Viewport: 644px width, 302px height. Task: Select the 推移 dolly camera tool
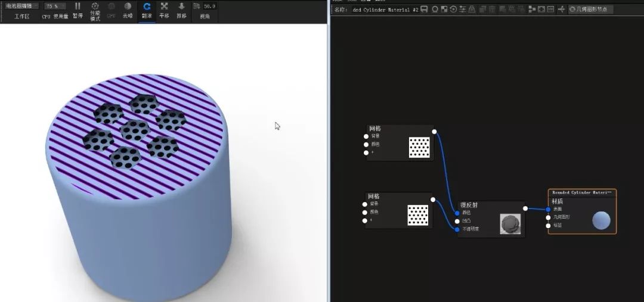pos(181,10)
